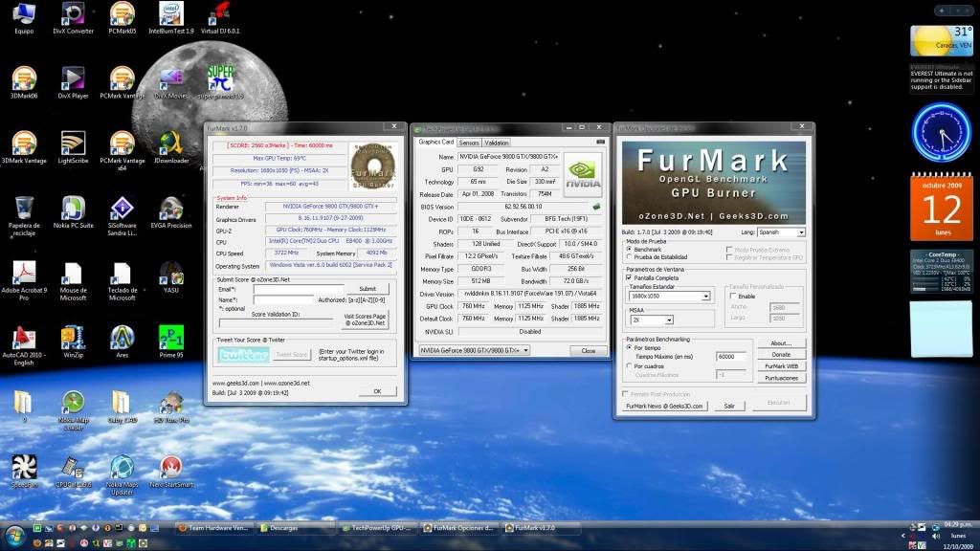Tick the Enable custom size checkbox
The width and height of the screenshot is (980, 551).
[733, 297]
